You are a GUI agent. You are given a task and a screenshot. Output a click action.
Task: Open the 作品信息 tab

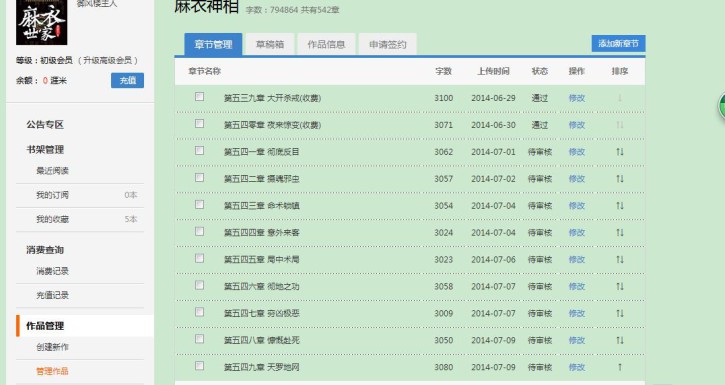tap(326, 44)
